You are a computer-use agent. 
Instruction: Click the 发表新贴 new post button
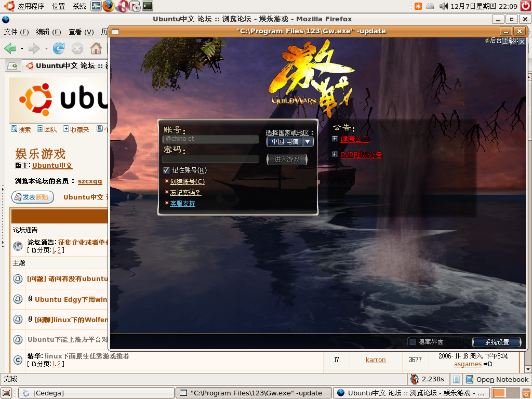click(33, 197)
